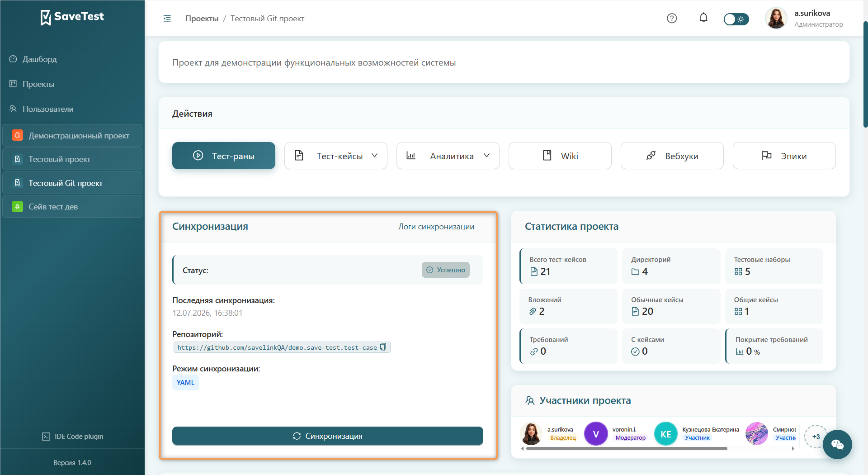Open the Эпики button
This screenshot has height=475, width=868.
coord(784,156)
